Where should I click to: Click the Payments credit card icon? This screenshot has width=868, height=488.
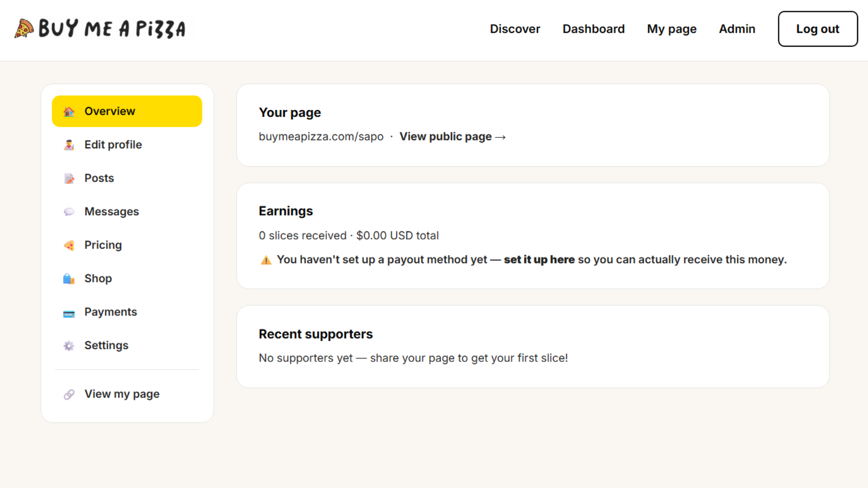click(x=69, y=314)
